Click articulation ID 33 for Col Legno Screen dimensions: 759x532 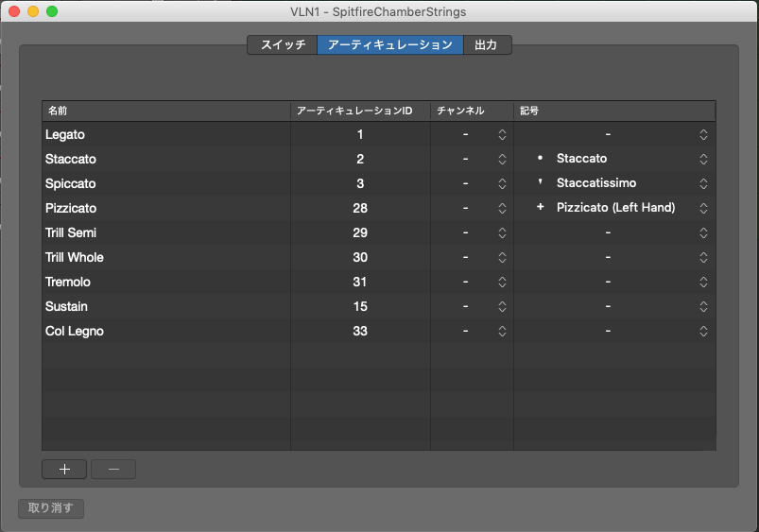pos(360,331)
